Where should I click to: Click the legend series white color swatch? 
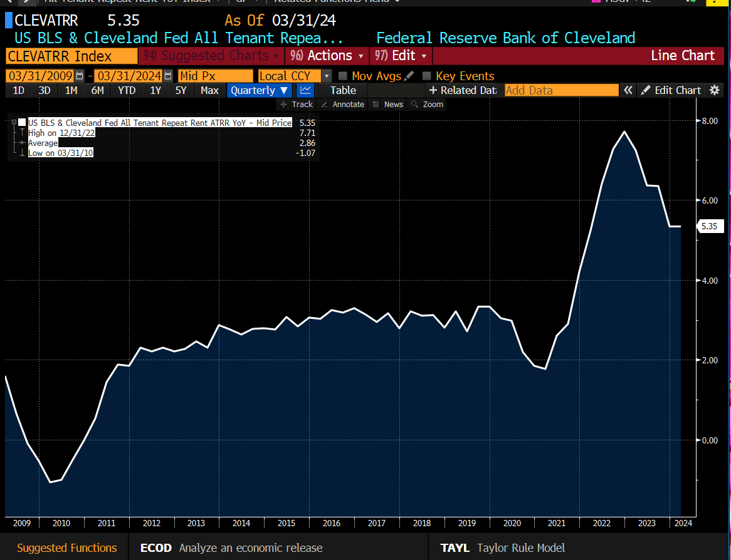point(22,122)
